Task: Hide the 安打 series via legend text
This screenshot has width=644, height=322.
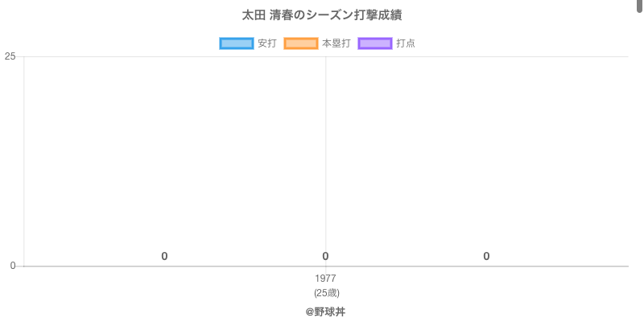Action: 266,43
